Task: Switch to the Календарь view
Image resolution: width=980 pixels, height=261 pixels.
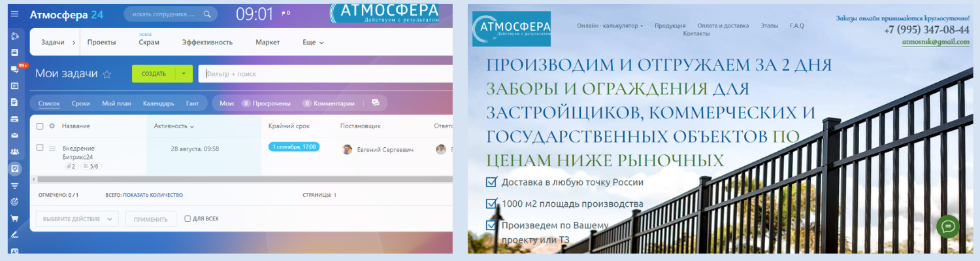Action: (158, 103)
